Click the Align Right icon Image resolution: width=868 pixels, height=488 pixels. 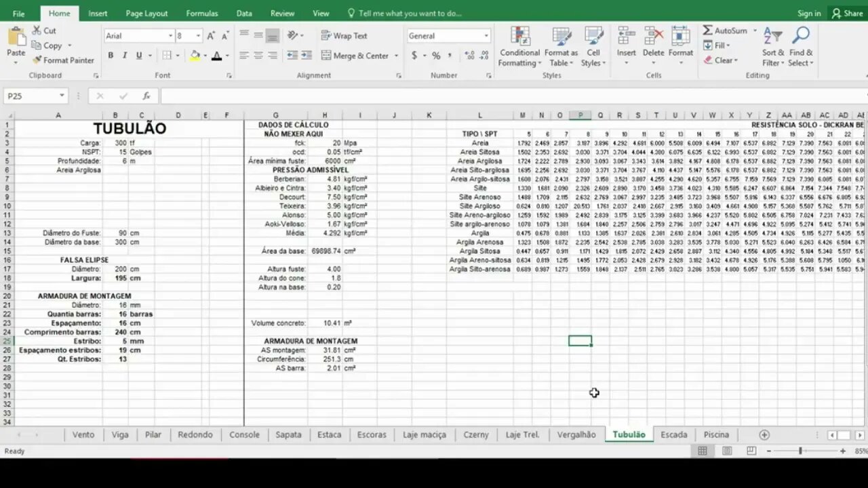click(x=273, y=56)
